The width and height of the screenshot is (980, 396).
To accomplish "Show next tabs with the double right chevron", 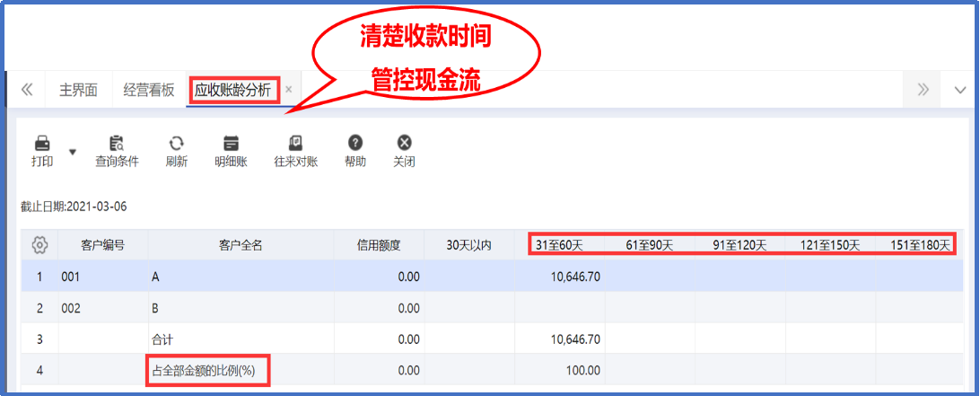I will pos(923,90).
